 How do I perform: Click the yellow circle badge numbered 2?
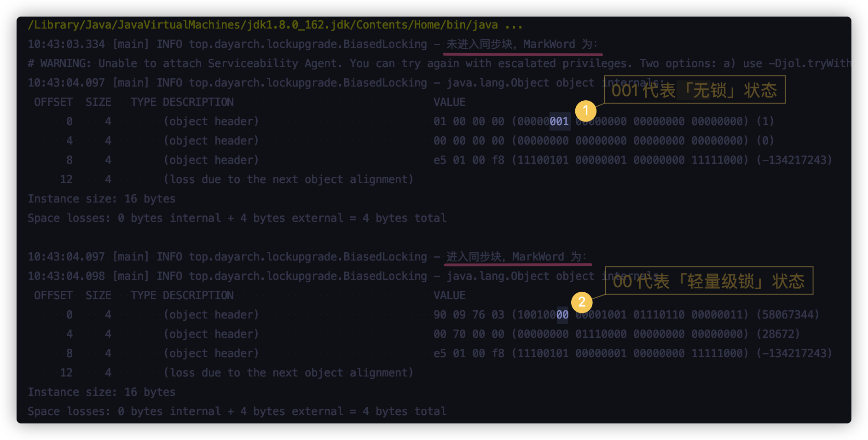pos(582,302)
